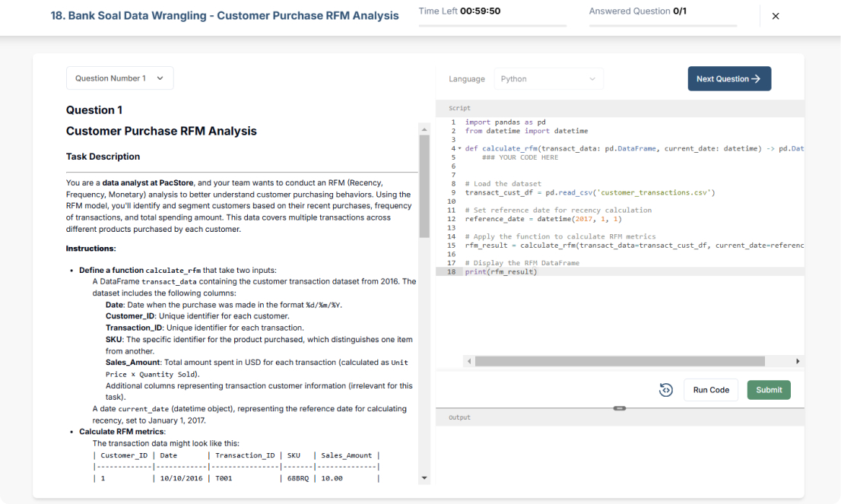Viewport: 841px width, 504px height.
Task: Click the task description scroll down arrow
Action: [x=424, y=478]
